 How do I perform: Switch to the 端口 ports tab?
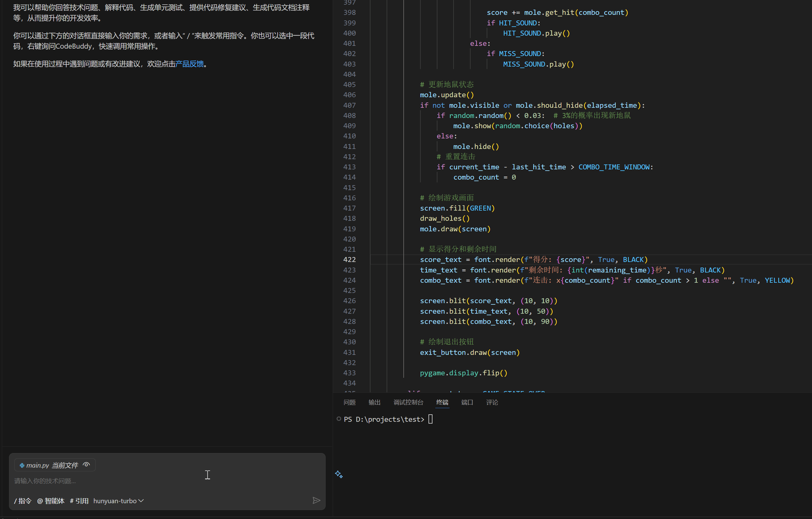pyautogui.click(x=467, y=402)
